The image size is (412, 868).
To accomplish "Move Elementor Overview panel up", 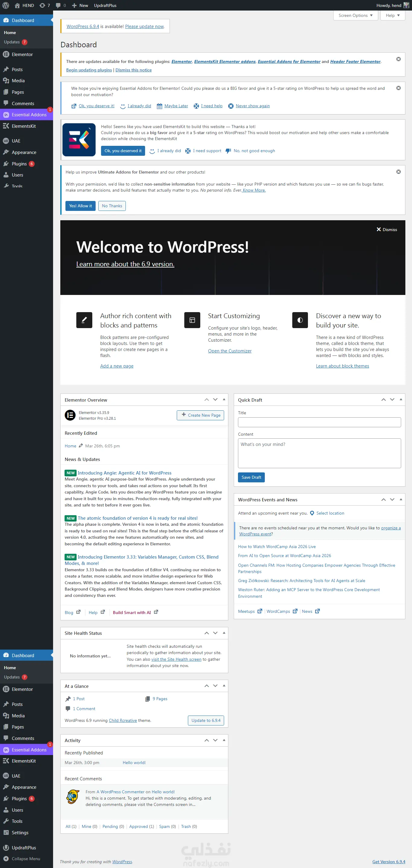I will pos(207,400).
